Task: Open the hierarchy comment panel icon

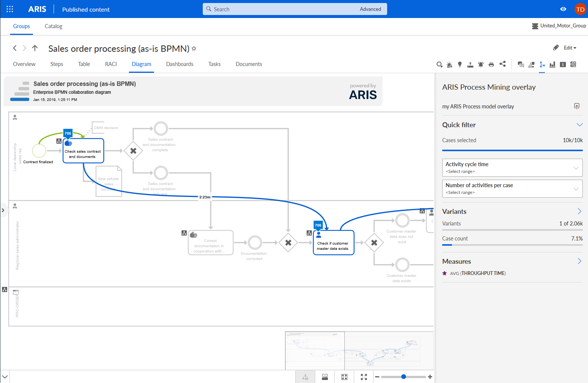Action: (x=531, y=65)
